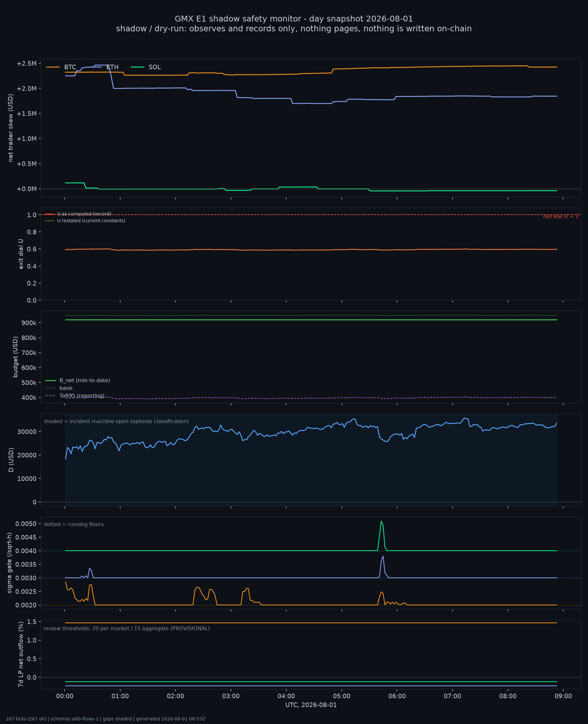
Task: Click the "red line U = 1" annotation
Action: click(561, 217)
